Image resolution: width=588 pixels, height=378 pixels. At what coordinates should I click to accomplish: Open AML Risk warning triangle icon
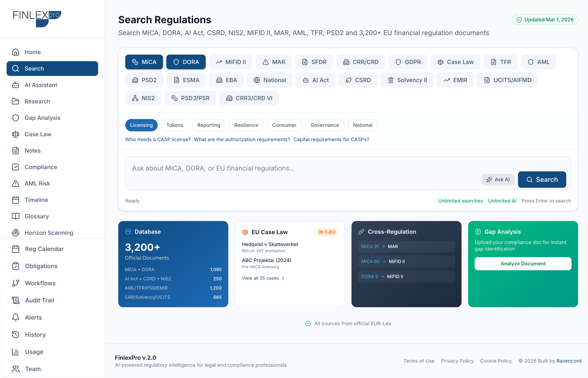pyautogui.click(x=15, y=184)
